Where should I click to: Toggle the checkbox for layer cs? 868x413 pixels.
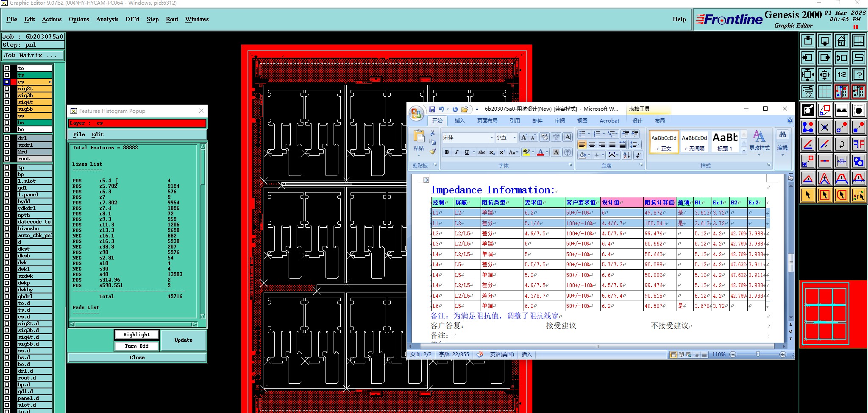click(x=7, y=82)
